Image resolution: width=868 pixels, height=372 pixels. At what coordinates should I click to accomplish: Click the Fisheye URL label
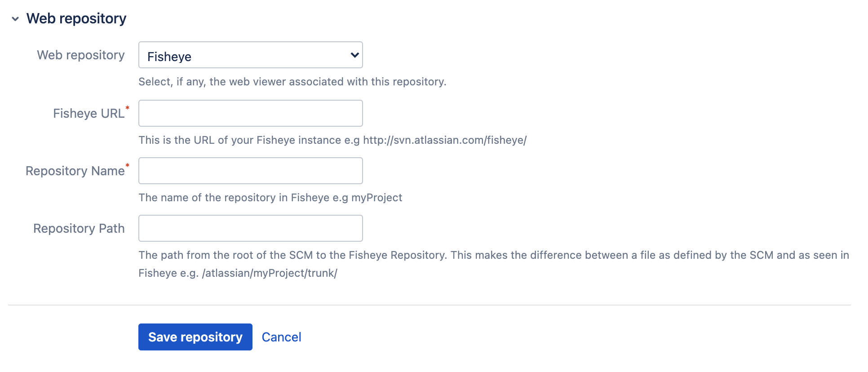pyautogui.click(x=89, y=113)
